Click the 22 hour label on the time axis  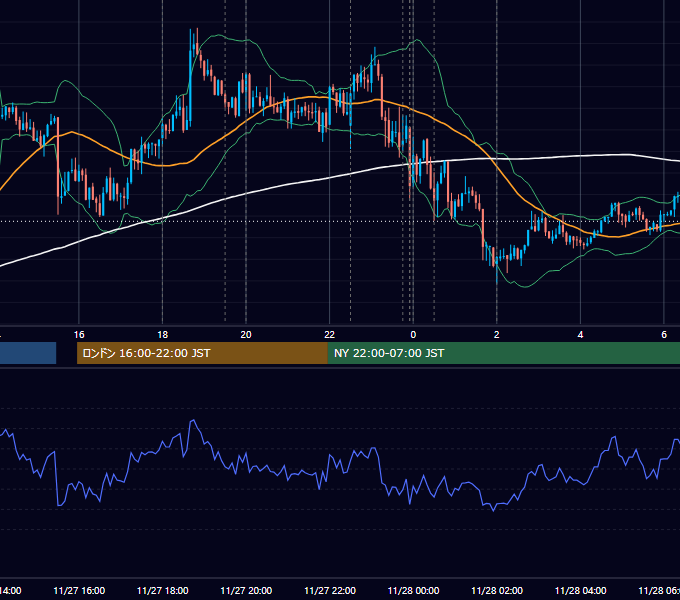pos(330,335)
